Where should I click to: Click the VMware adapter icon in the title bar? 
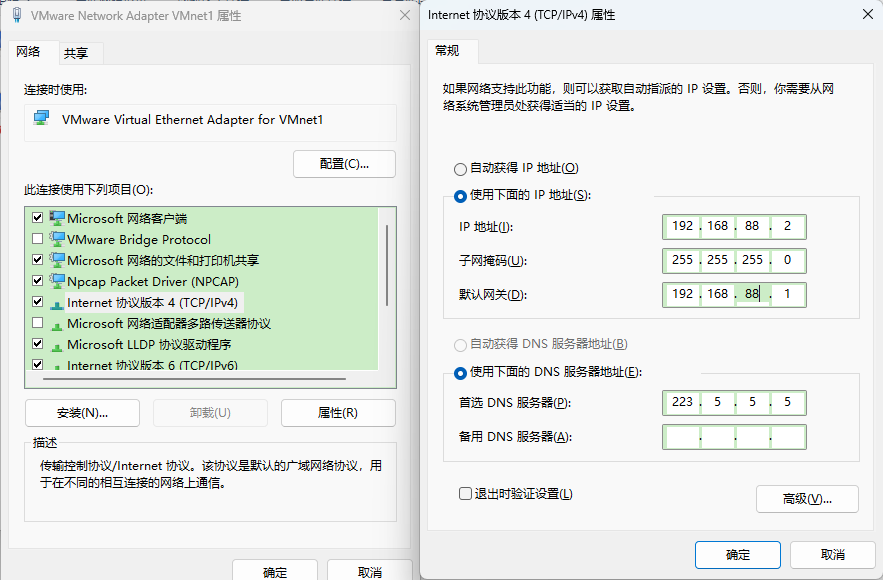point(17,15)
